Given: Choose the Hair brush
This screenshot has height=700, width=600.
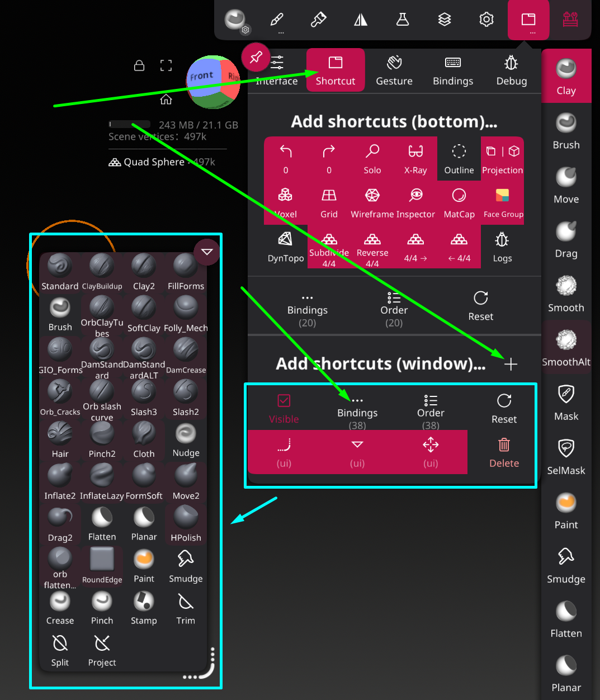Looking at the screenshot, I should [x=60, y=440].
